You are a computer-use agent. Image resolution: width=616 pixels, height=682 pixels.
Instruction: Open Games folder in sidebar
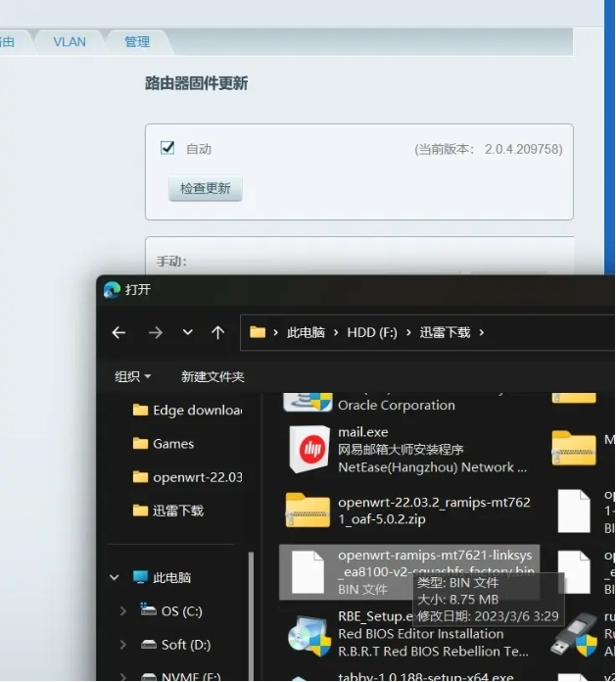[164, 444]
